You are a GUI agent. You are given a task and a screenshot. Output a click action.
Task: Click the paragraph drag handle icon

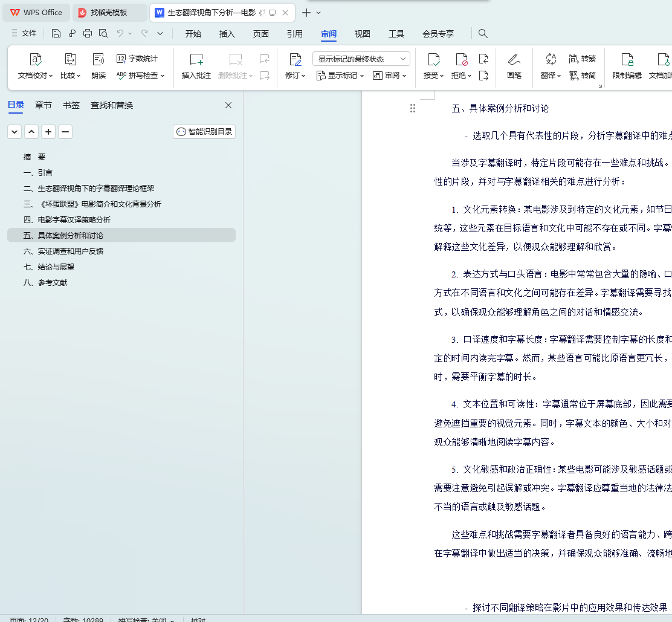[x=412, y=108]
